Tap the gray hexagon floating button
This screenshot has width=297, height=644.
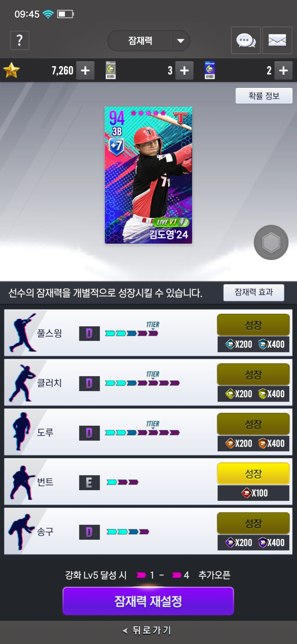271,242
